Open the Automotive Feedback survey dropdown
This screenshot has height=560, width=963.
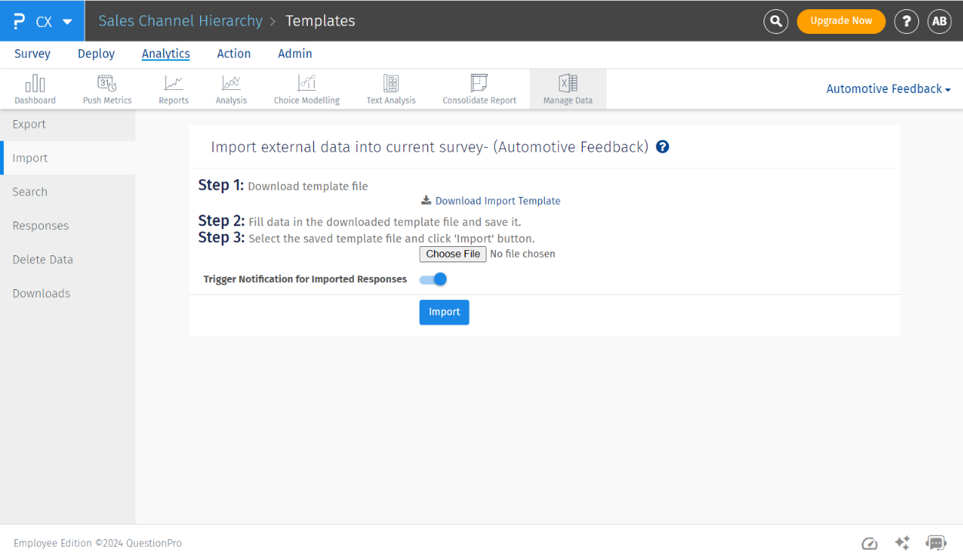click(x=888, y=89)
